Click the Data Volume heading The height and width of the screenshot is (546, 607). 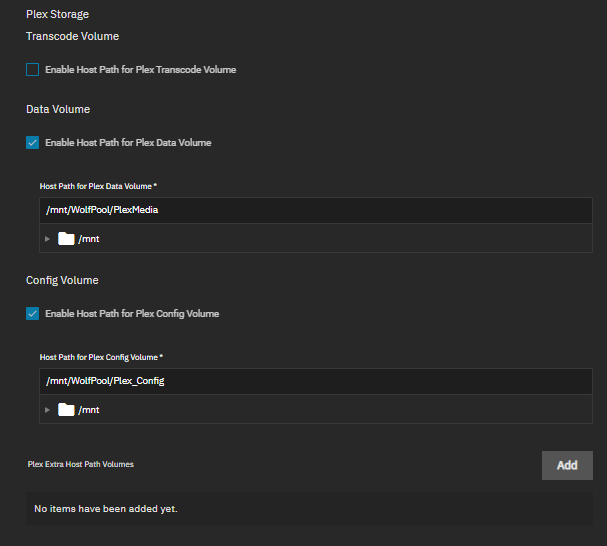58,109
